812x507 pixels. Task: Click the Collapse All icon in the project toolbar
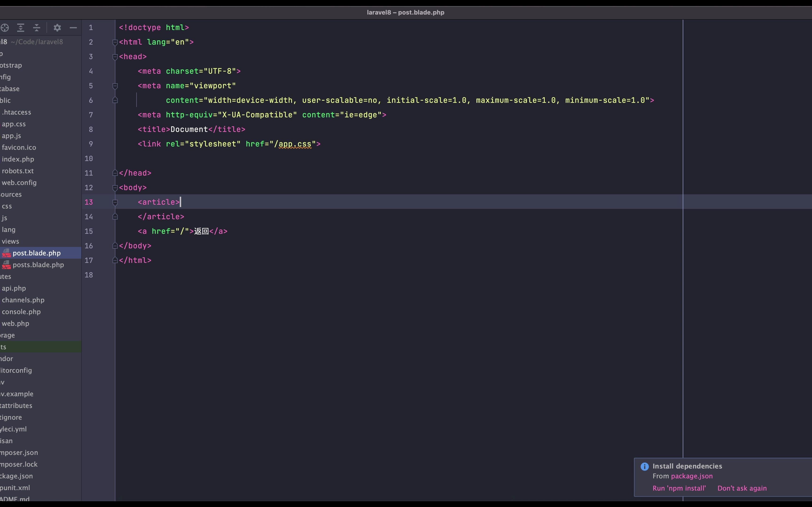point(37,28)
